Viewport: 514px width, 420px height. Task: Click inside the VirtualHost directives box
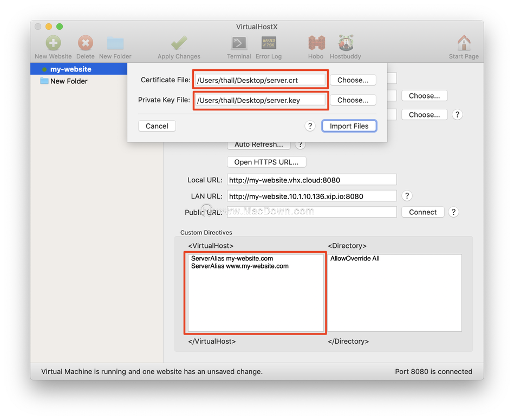tap(256, 293)
